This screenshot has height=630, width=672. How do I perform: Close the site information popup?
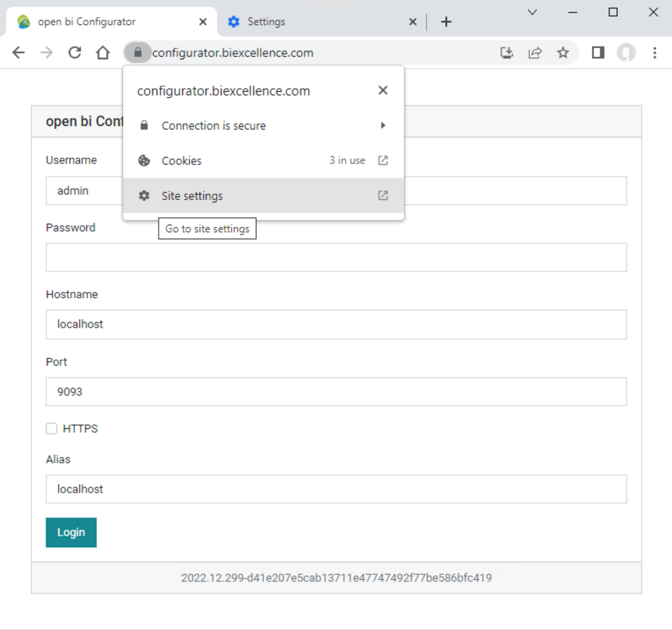click(x=383, y=90)
